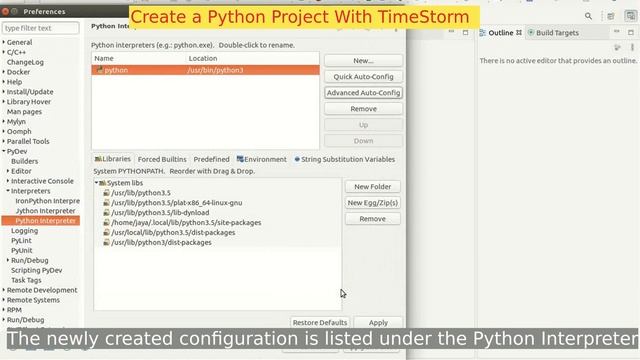
Task: Select /usr/lib/python3.5/plat-x86_64-linux-gnu entry
Action: (x=177, y=203)
